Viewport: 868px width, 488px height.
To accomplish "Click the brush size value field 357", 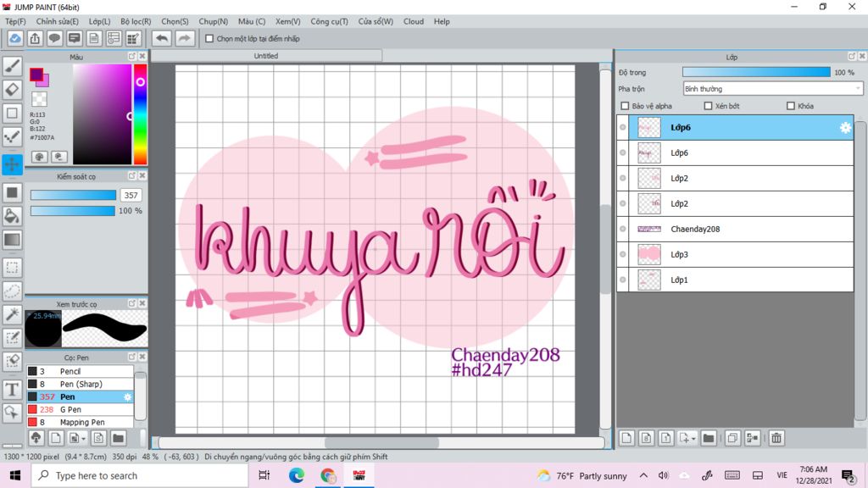I will coord(131,196).
